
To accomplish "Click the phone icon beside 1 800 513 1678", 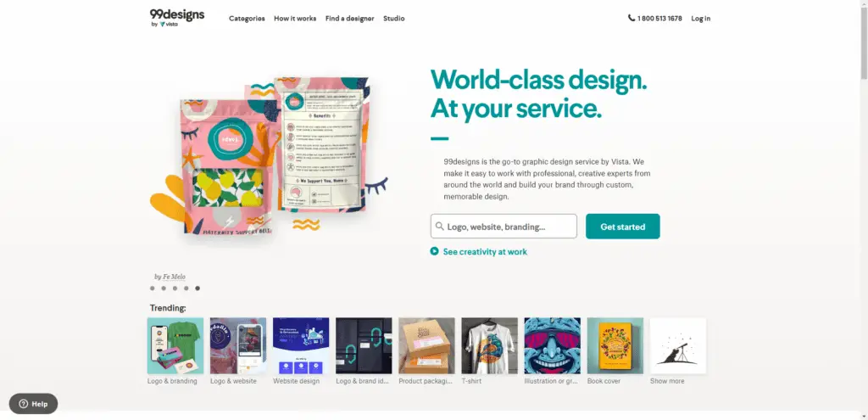I will tap(631, 18).
